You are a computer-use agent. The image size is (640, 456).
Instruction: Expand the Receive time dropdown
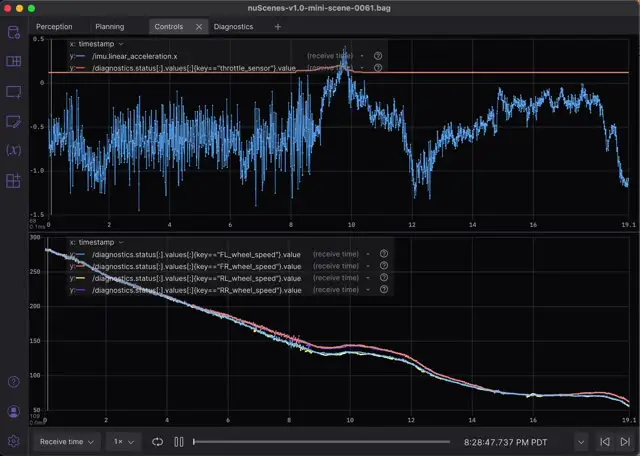66,441
